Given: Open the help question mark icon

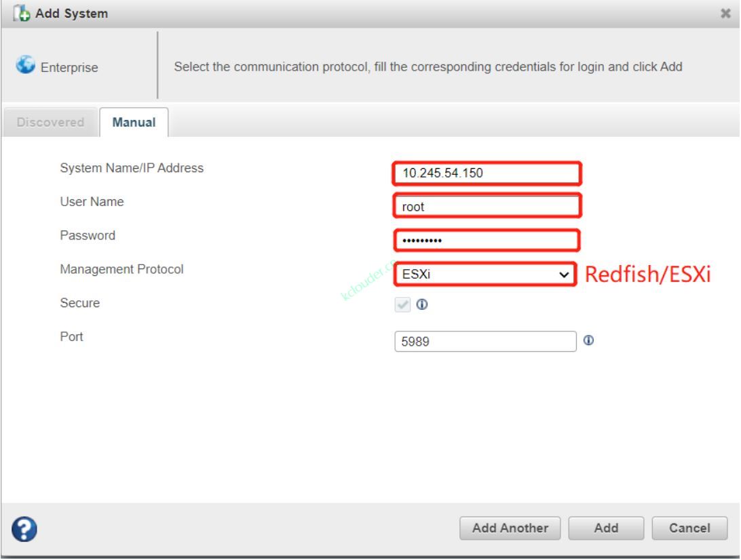Looking at the screenshot, I should pyautogui.click(x=24, y=529).
